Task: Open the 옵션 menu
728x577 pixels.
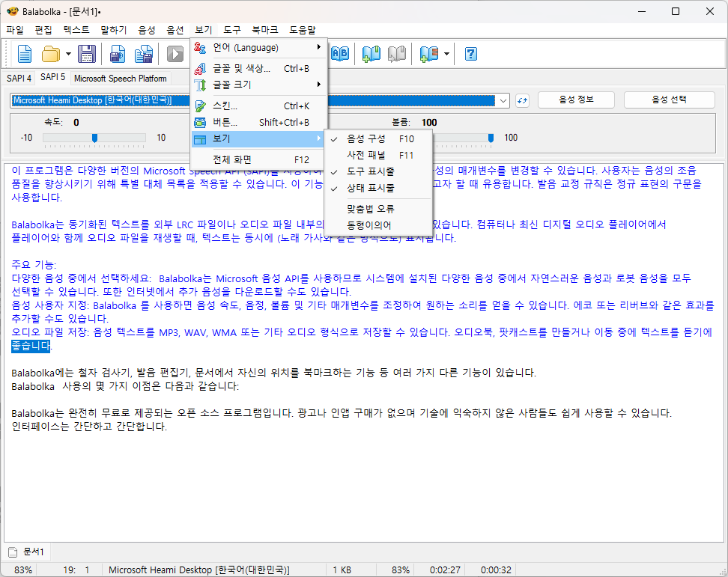Action: coord(175,30)
